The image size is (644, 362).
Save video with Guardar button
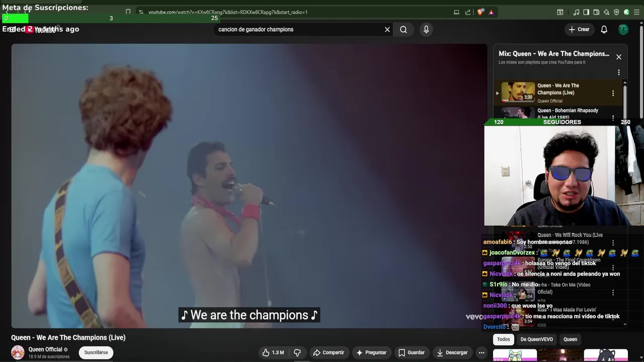pyautogui.click(x=412, y=352)
